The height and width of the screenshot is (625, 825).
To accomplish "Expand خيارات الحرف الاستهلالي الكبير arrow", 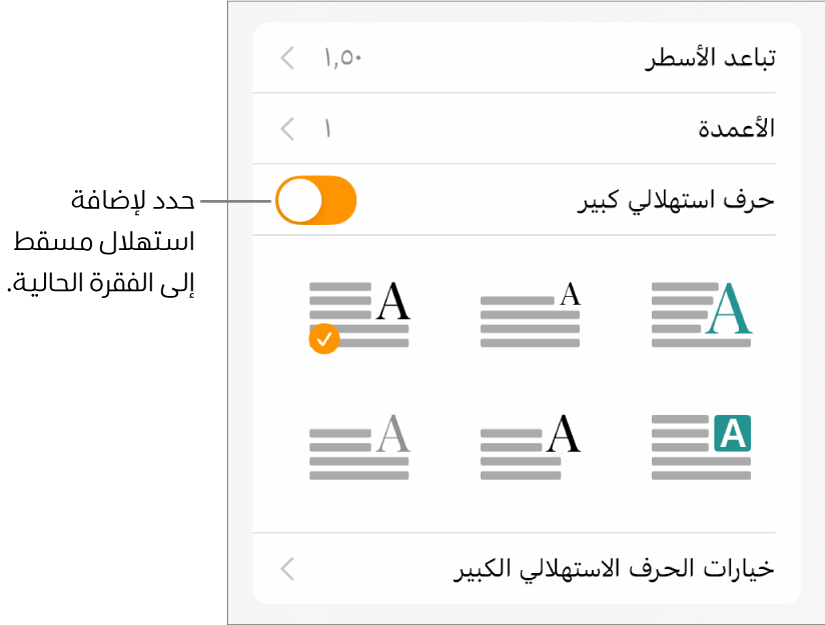I will click(x=288, y=570).
